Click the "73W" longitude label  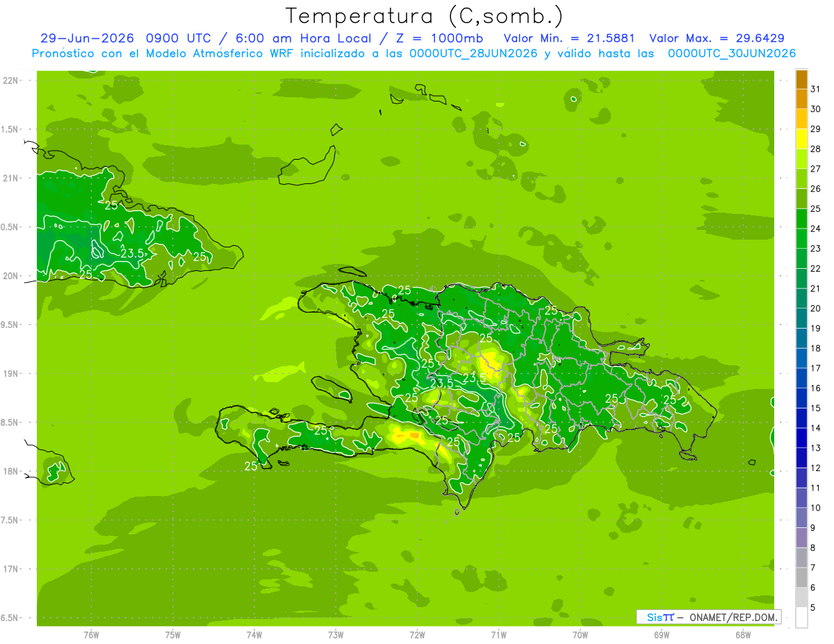click(336, 636)
